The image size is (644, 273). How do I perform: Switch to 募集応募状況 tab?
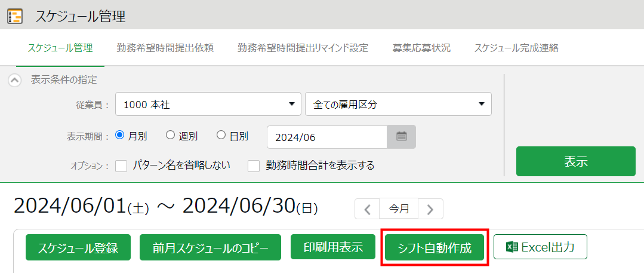421,48
